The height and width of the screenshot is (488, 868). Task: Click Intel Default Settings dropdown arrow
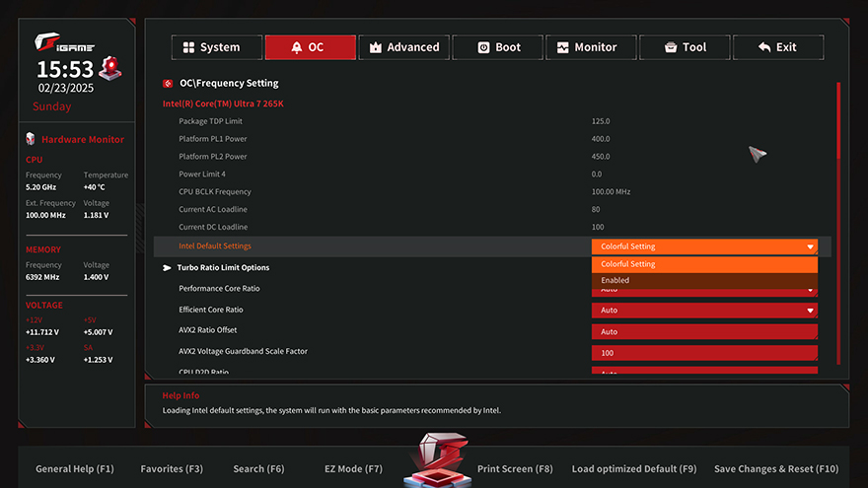(x=810, y=246)
